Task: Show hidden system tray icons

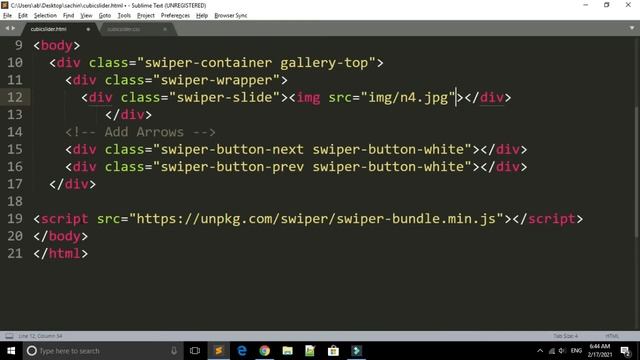Action: (x=540, y=351)
